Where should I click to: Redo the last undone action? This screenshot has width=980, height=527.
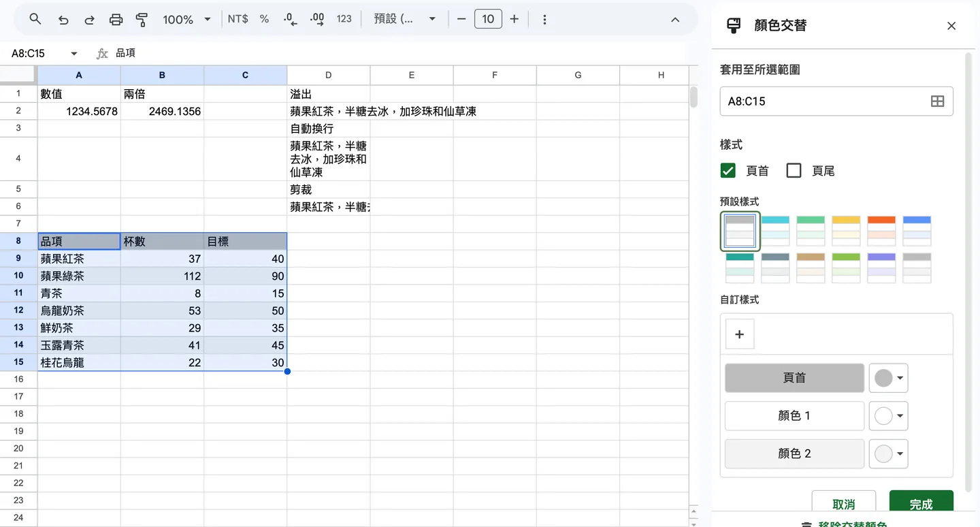pos(89,20)
